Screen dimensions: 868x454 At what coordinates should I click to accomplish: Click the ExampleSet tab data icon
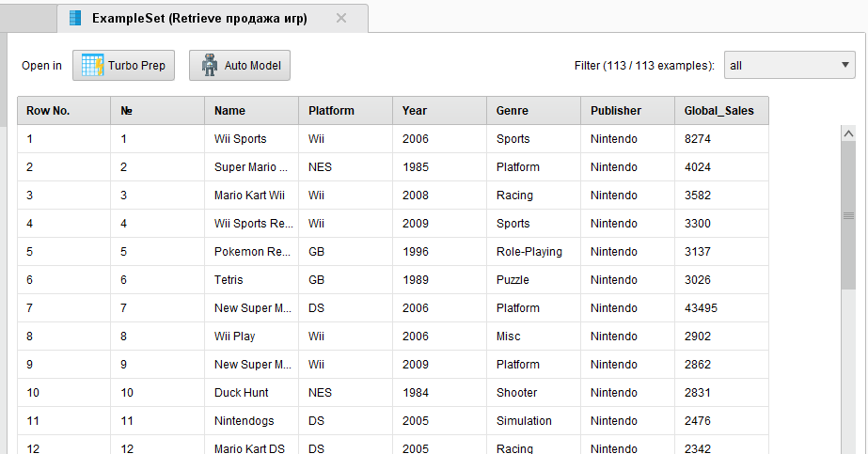coord(74,18)
